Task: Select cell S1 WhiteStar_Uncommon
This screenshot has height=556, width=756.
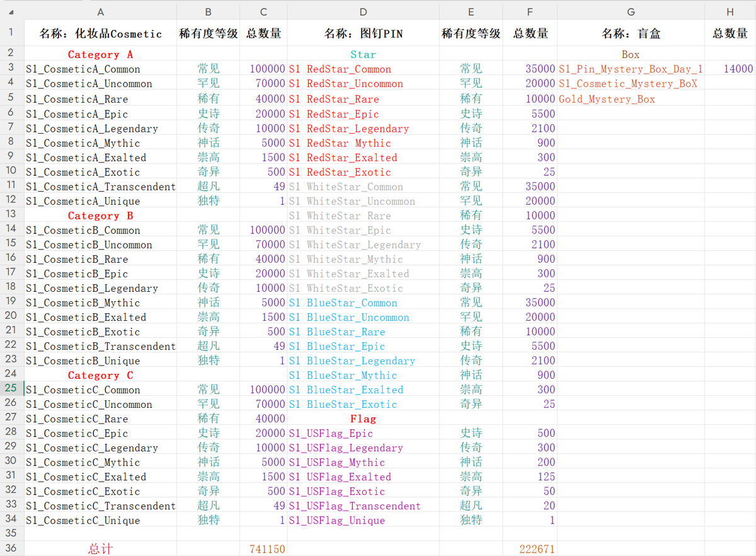Action: (364, 201)
